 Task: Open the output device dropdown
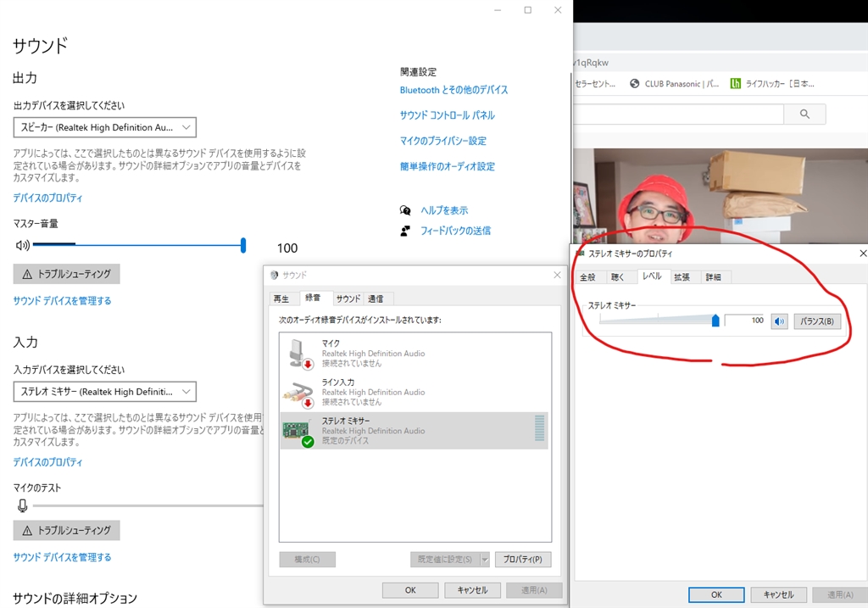104,127
